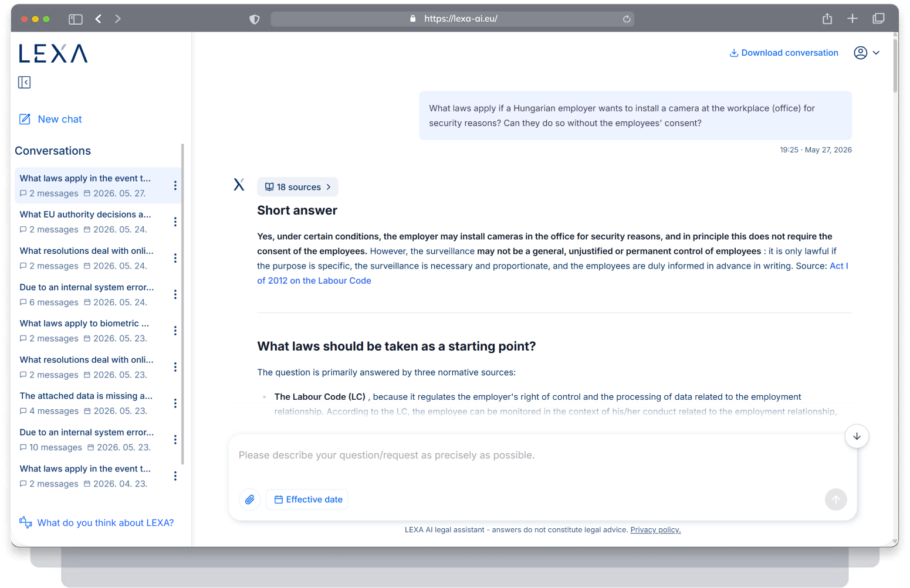Open options for 6 messages internal error chat
The image size is (910, 588).
point(175,294)
